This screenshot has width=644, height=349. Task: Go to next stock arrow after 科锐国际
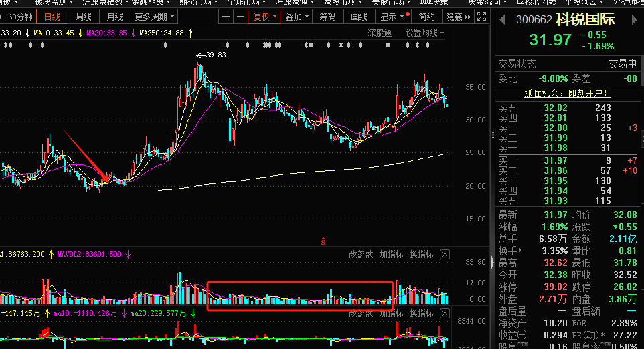point(635,19)
